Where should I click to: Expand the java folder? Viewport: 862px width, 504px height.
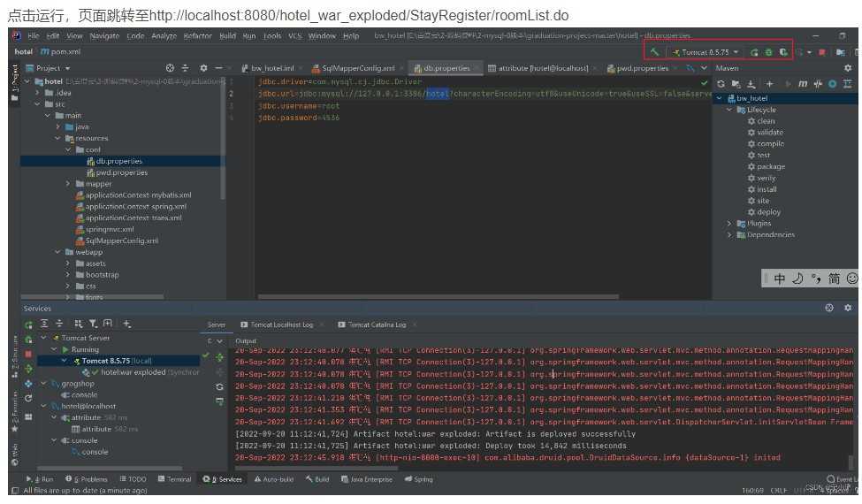tap(58, 127)
